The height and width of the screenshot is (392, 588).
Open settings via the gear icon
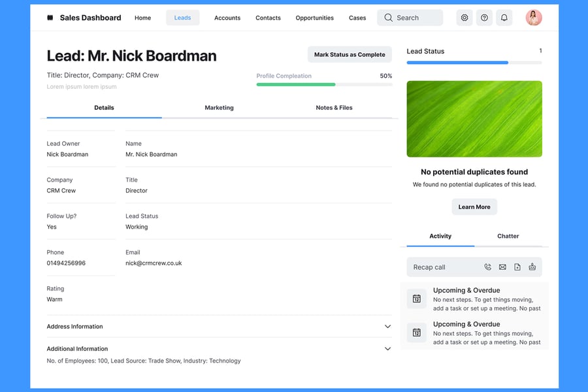(465, 18)
